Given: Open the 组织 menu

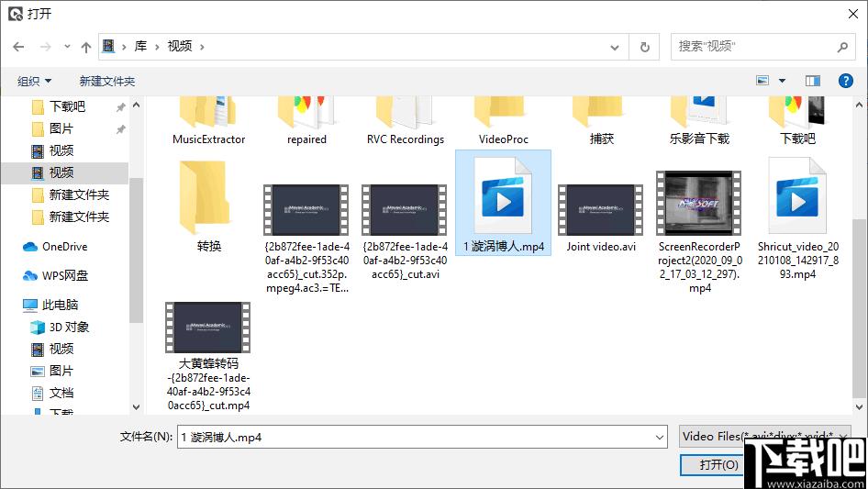Looking at the screenshot, I should point(35,81).
